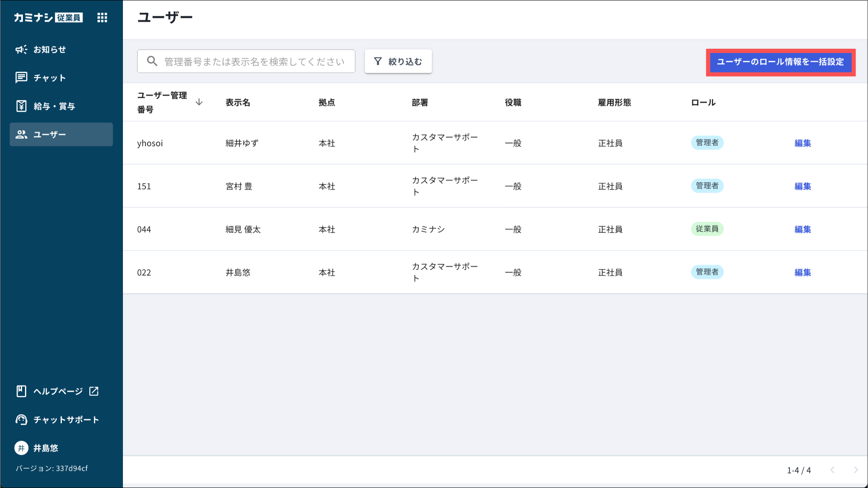
Task: Focus the 管理番号または表示名 search field
Action: pyautogui.click(x=254, y=61)
